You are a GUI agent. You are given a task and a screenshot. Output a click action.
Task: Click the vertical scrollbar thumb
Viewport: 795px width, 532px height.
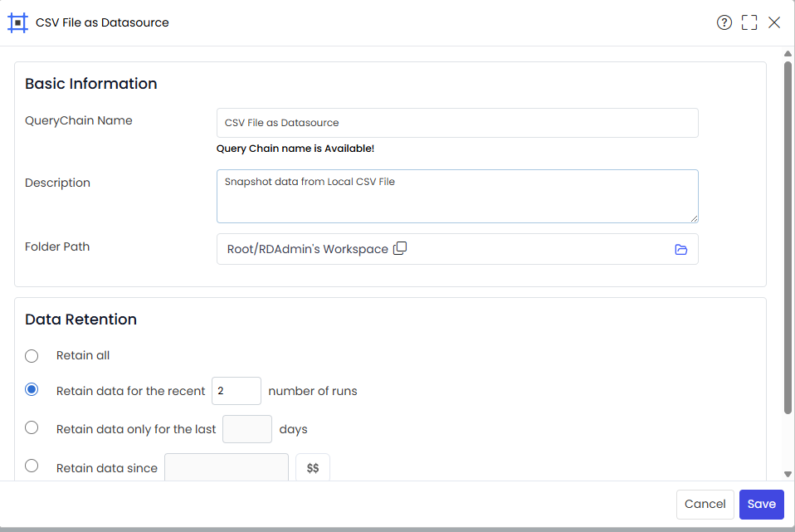[788, 237]
